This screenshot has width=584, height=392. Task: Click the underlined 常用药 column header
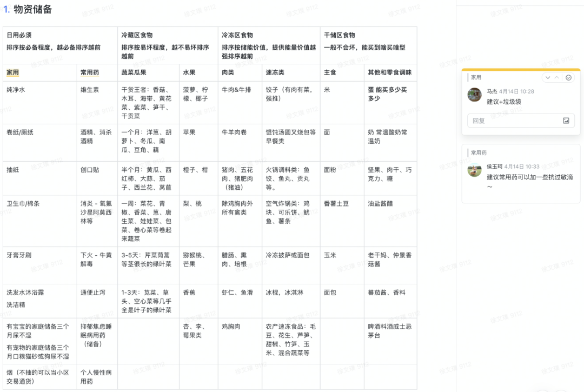click(89, 72)
